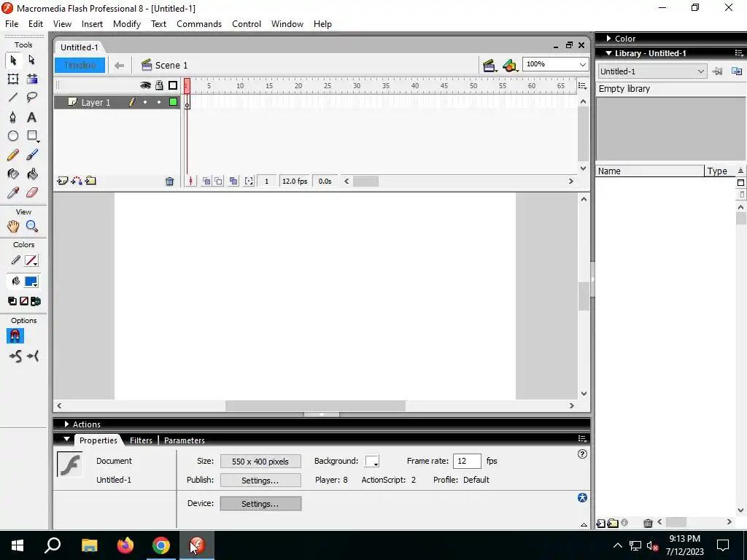
Task: Select the Rectangle tool
Action: pyautogui.click(x=32, y=136)
